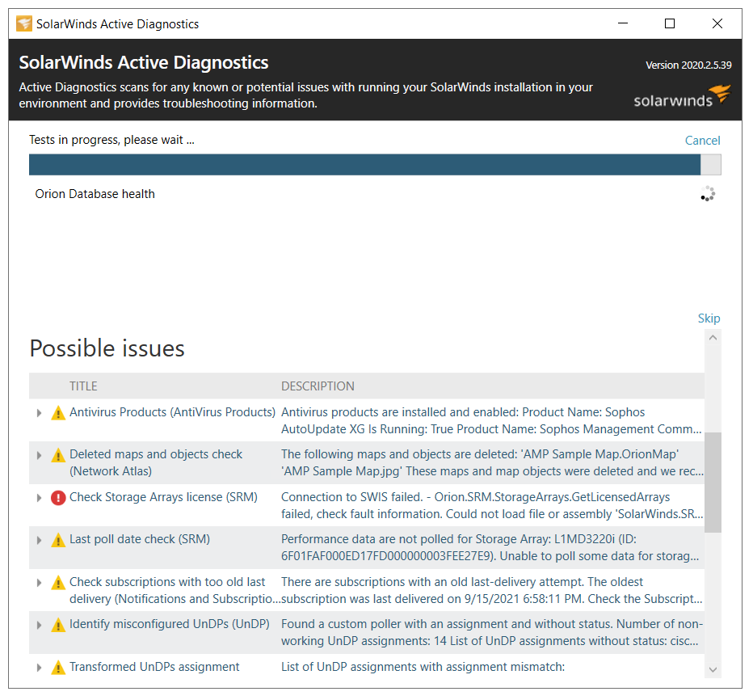The width and height of the screenshot is (753, 700).
Task: Click the scroll down arrow of issues list
Action: coord(713,669)
